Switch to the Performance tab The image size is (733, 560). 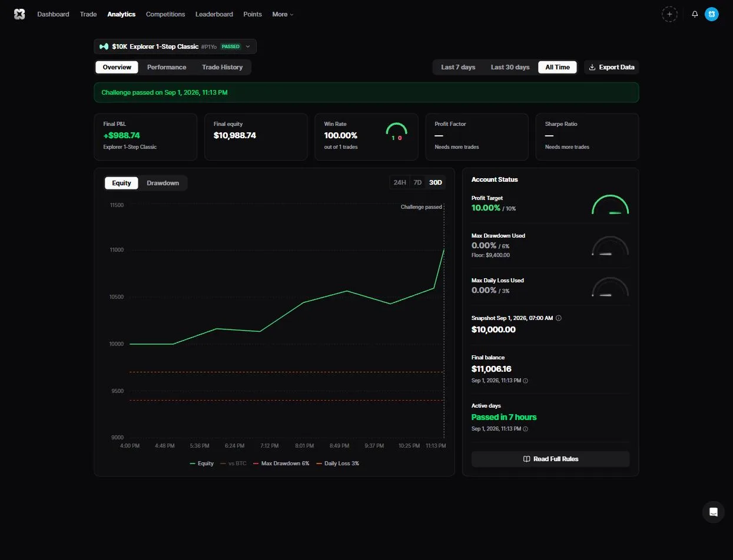pyautogui.click(x=167, y=67)
